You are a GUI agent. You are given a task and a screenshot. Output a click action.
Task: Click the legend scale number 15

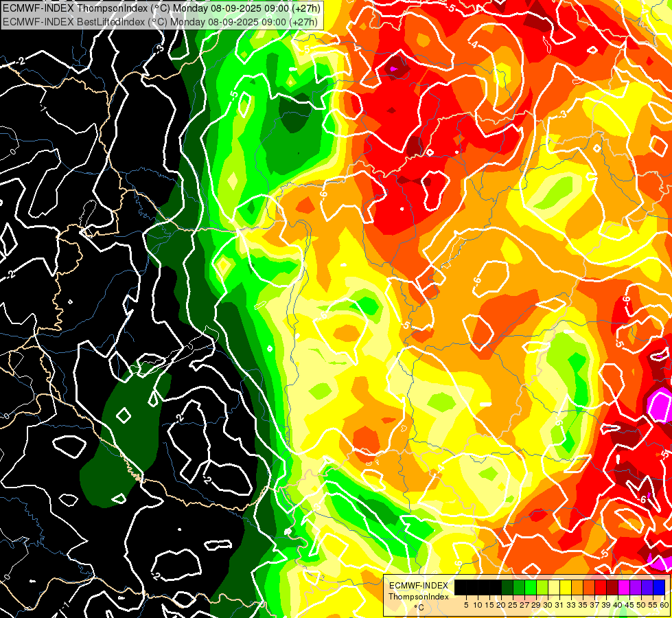tap(490, 605)
